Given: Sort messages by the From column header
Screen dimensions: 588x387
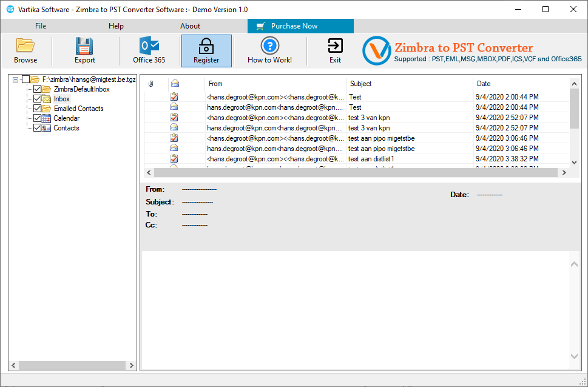Looking at the screenshot, I should click(275, 84).
